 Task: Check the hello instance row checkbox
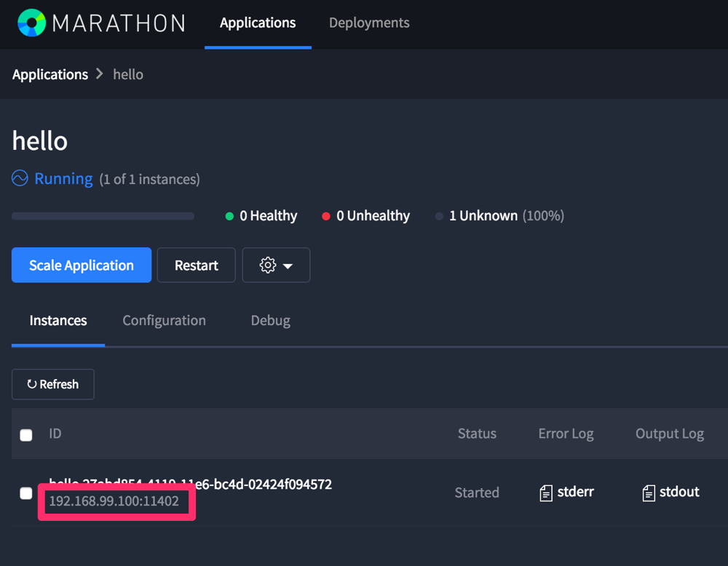(x=26, y=493)
